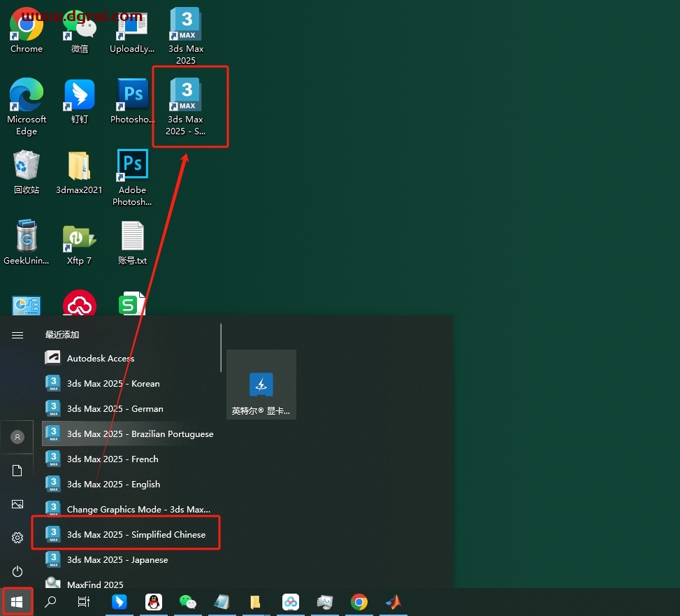The image size is (680, 616).
Task: Launch Autodesk Access from Start menu list
Action: coord(101,358)
